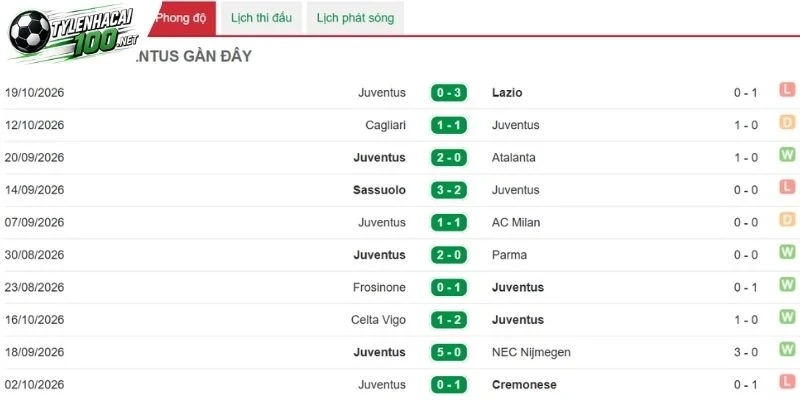Image resolution: width=800 pixels, height=400 pixels.
Task: Select the 19/10/2026 match date
Action: (35, 93)
